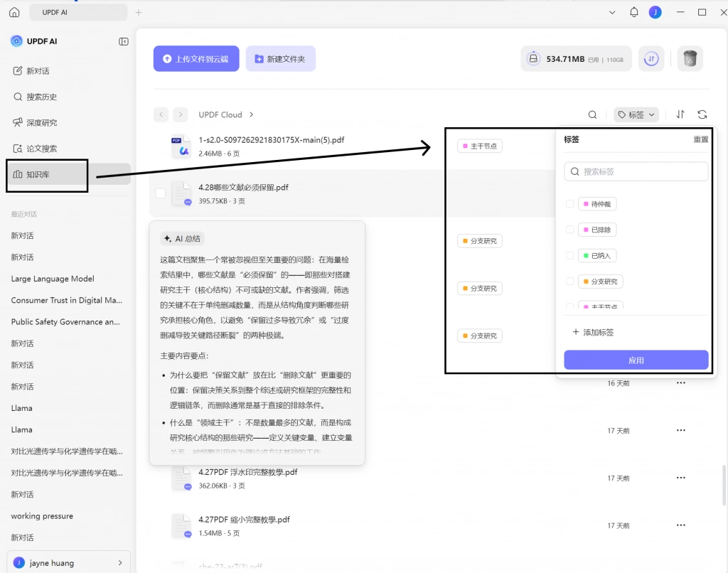728x573 pixels.
Task: Click the 搜索标签 search field
Action: tap(636, 171)
